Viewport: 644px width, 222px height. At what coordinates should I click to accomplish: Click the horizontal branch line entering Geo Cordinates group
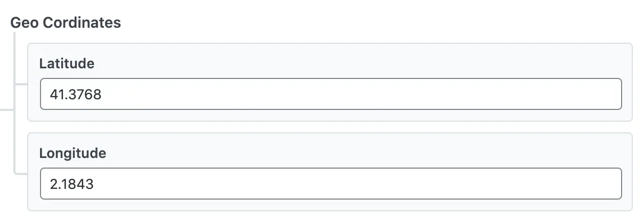pos(6,110)
